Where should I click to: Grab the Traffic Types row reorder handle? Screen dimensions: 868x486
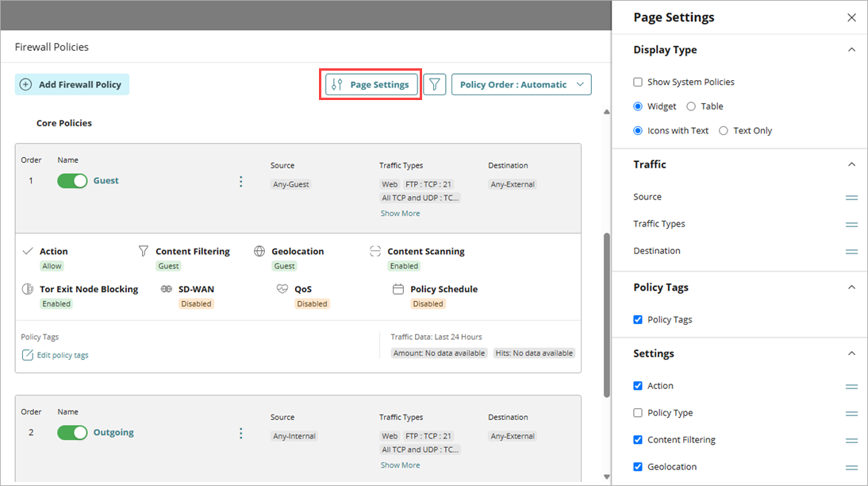[x=851, y=225]
